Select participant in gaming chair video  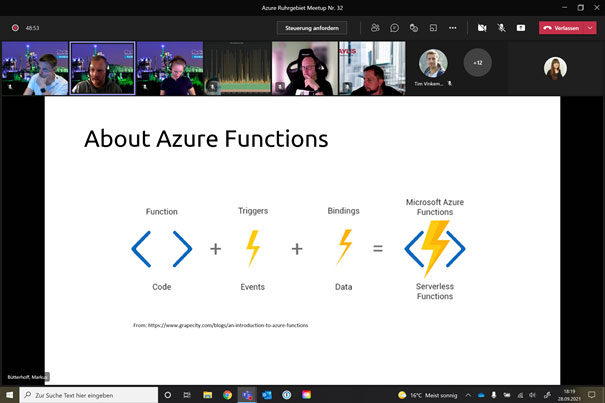point(305,68)
